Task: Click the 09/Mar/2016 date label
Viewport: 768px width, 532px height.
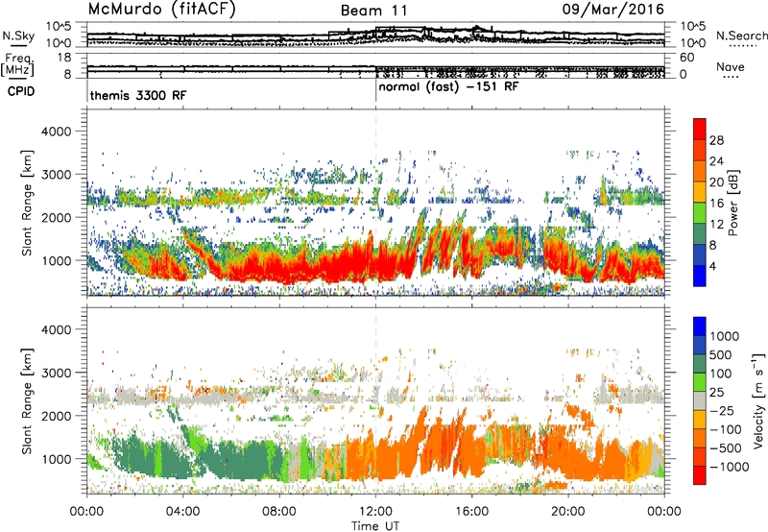Action: click(612, 9)
